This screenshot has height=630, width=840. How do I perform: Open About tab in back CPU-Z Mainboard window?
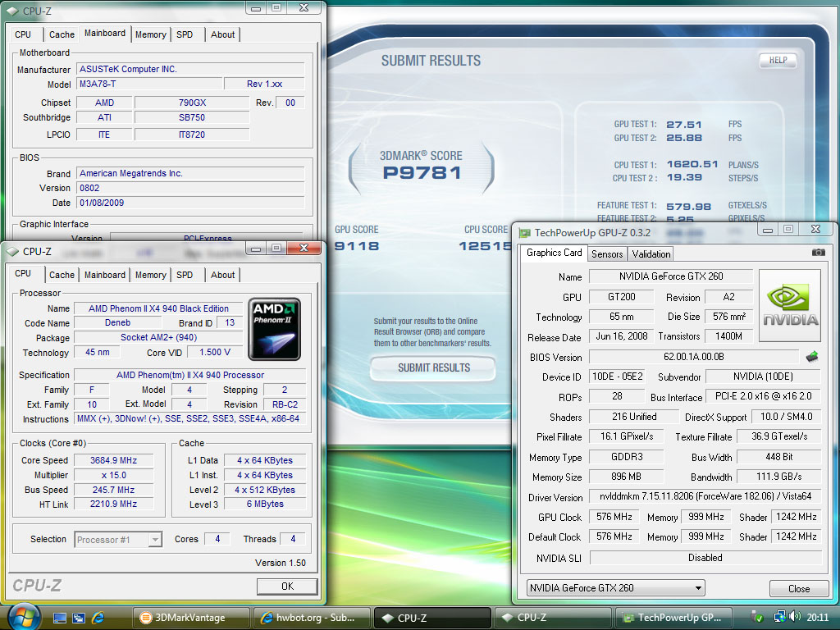pos(222,34)
